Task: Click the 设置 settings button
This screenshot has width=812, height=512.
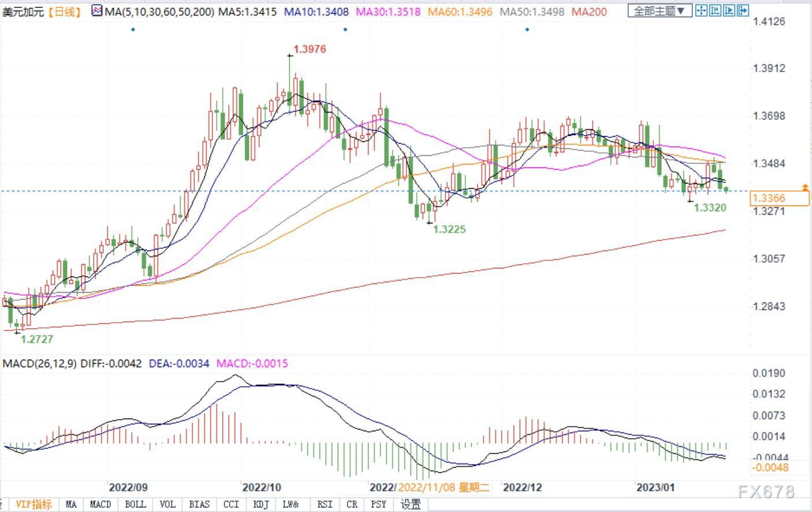Action: pyautogui.click(x=411, y=504)
